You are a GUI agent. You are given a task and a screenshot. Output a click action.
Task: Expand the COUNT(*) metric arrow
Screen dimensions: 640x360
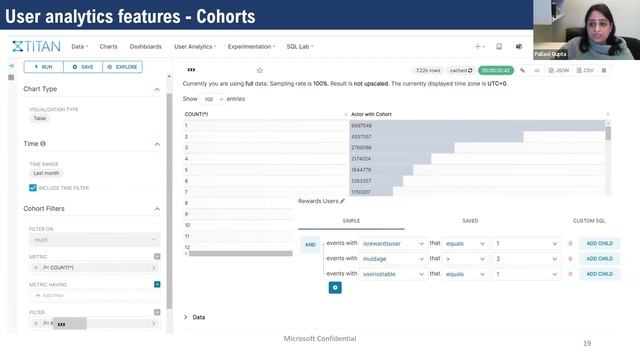(154, 268)
